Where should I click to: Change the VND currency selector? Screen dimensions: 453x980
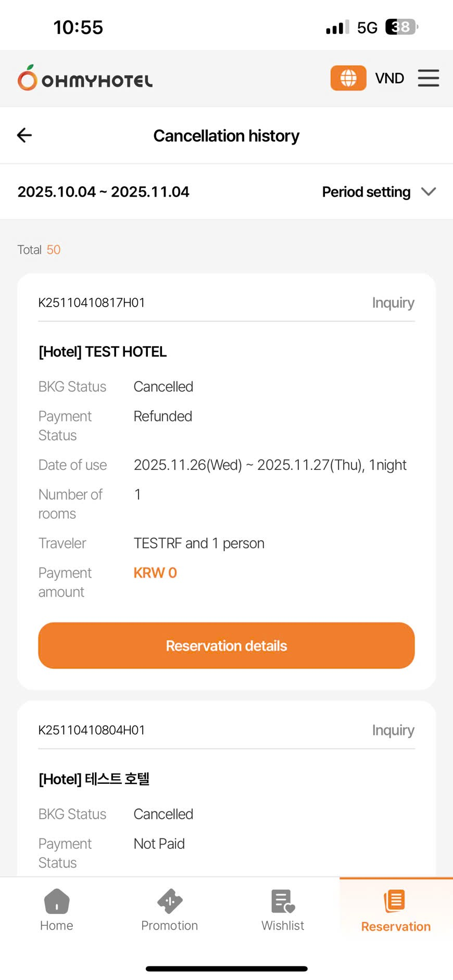click(x=389, y=78)
